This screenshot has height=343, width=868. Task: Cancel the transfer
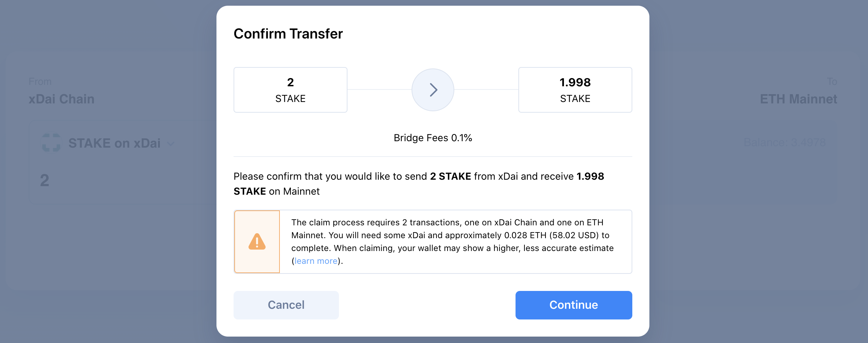click(286, 305)
